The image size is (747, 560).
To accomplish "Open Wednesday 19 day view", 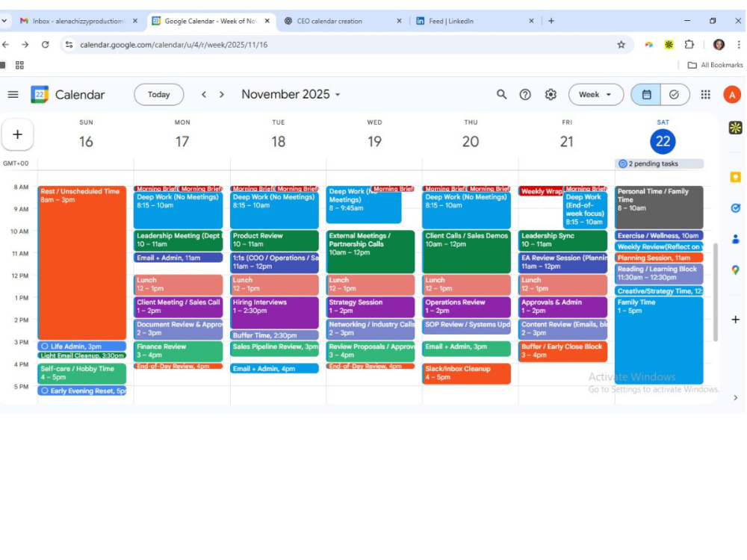I will pyautogui.click(x=374, y=141).
